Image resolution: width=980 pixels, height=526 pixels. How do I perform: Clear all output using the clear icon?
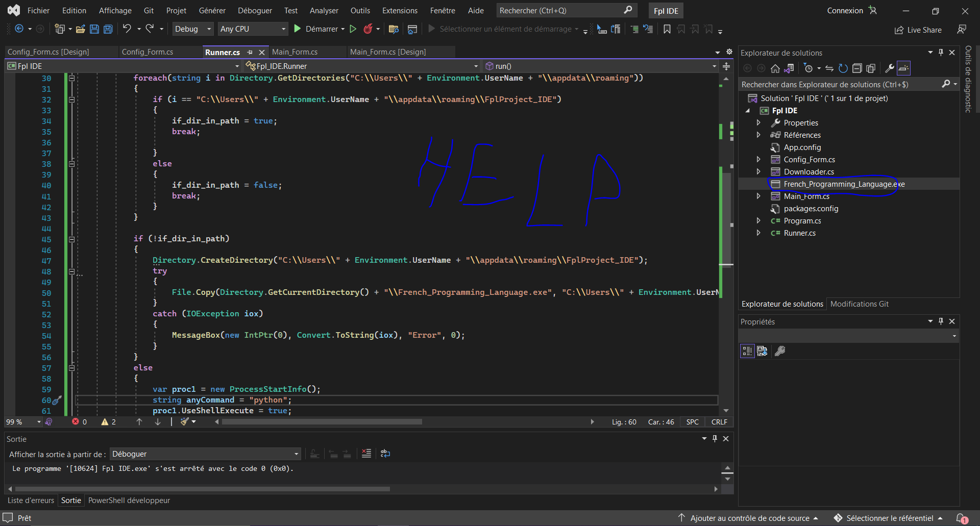(x=366, y=454)
